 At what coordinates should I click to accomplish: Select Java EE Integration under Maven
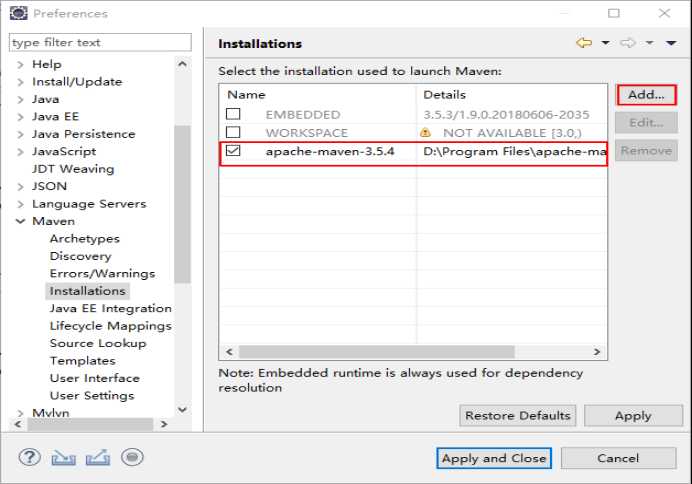pos(110,308)
